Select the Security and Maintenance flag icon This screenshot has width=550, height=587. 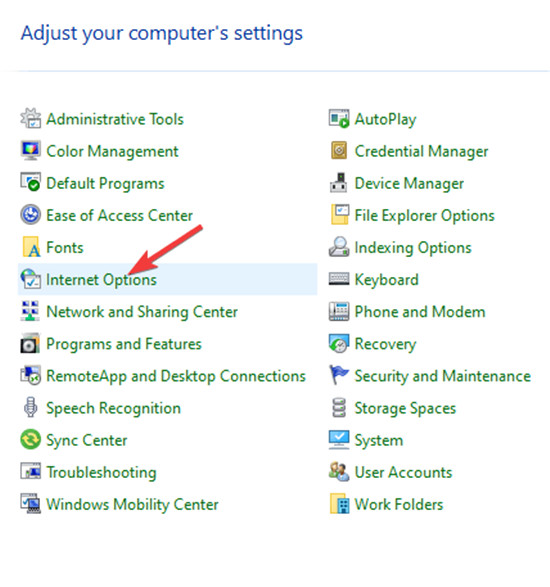coord(339,375)
